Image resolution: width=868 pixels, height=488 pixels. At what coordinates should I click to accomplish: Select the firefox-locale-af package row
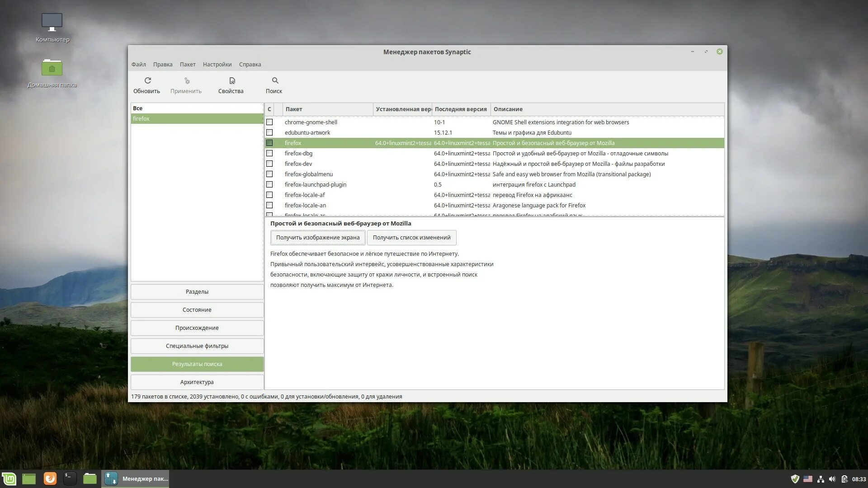495,195
